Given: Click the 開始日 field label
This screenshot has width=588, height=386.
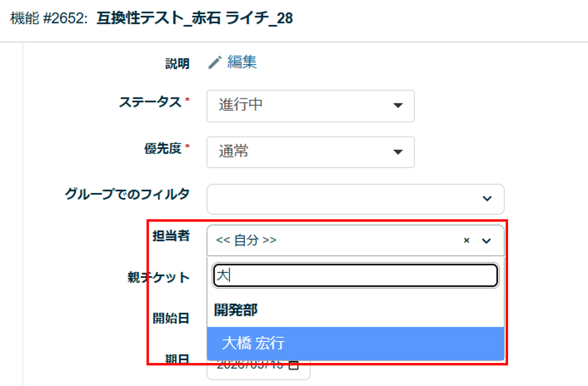Looking at the screenshot, I should [x=171, y=318].
